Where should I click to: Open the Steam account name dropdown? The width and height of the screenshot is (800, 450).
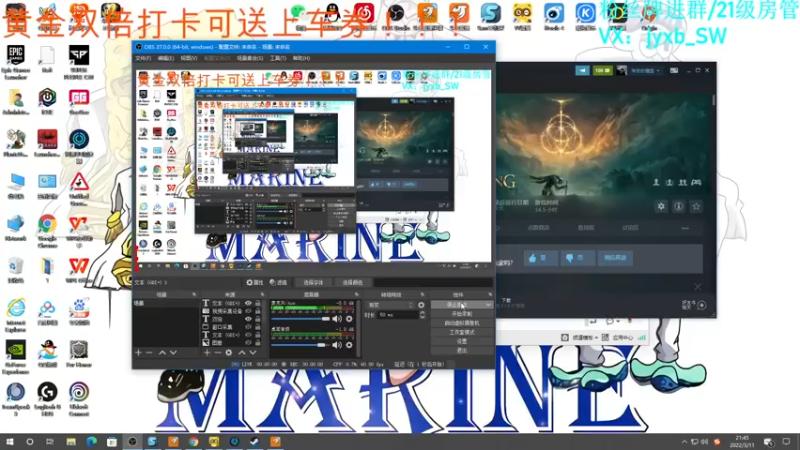coord(645,70)
